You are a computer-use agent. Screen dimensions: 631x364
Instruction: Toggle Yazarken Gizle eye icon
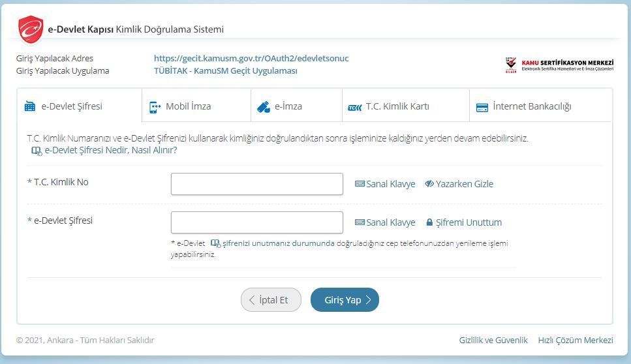[429, 184]
